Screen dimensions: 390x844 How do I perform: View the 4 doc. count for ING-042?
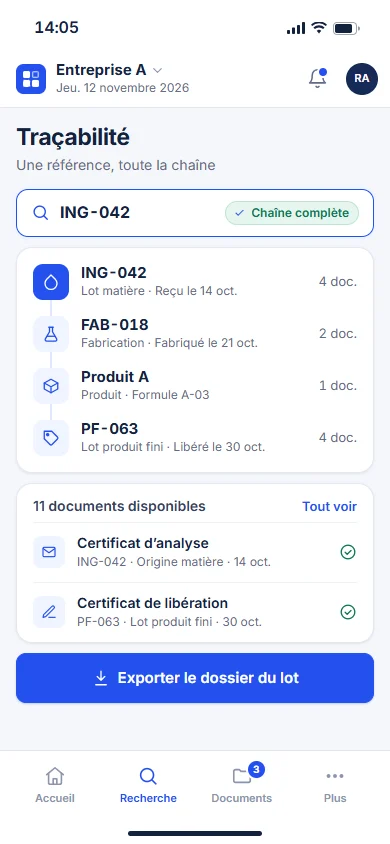338,282
